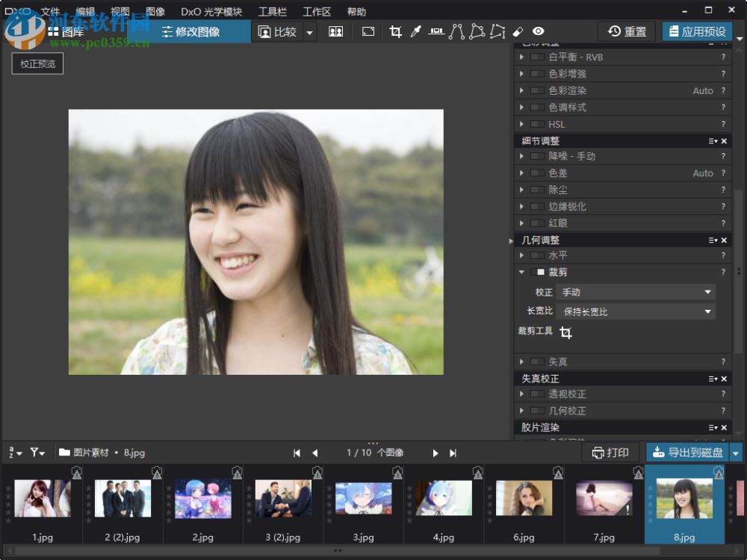The height and width of the screenshot is (560, 747).
Task: Open the 校正 correction mode dropdown
Action: click(x=634, y=291)
